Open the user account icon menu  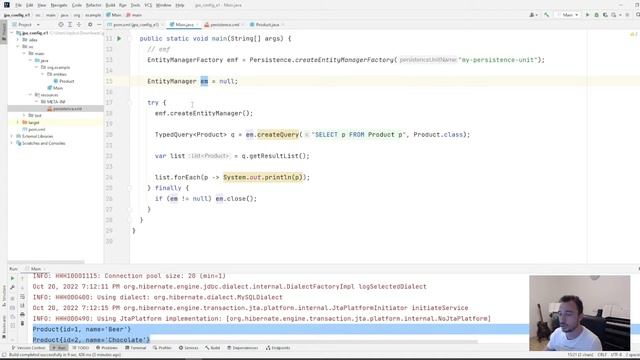tap(532, 15)
